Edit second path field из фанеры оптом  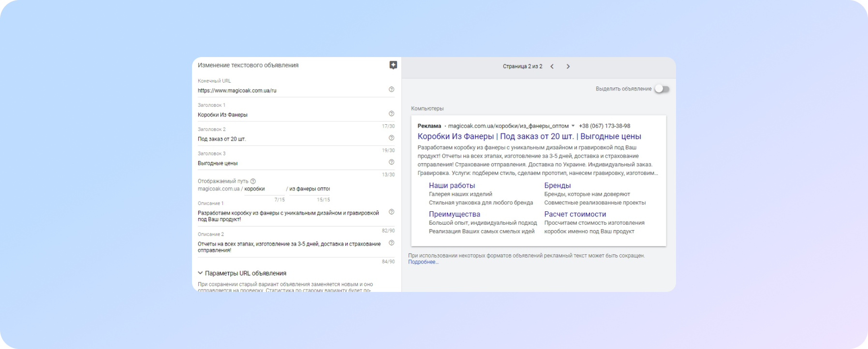click(x=309, y=189)
